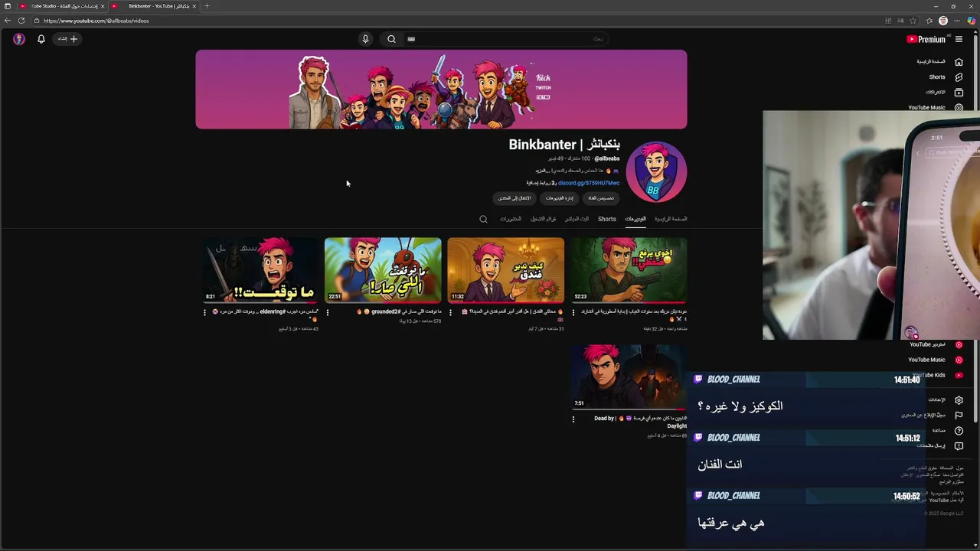Open the Live tab
The image size is (980, 551).
[x=577, y=219]
